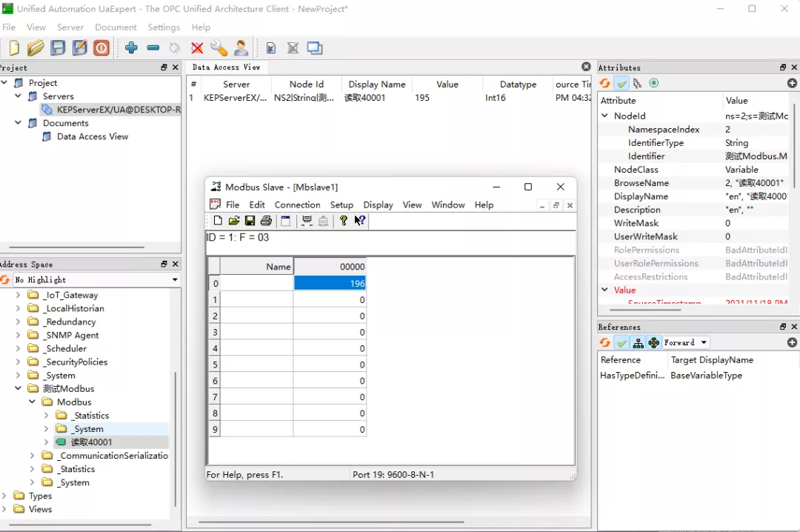Expand the _IoT_Gateway folder node
This screenshot has height=532, width=800.
click(19, 295)
